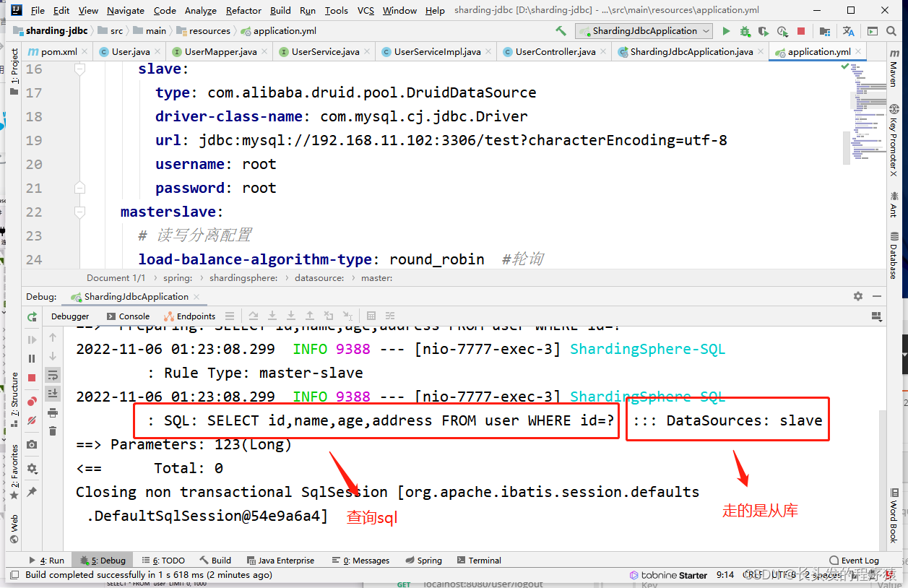The width and height of the screenshot is (908, 588).
Task: Toggle Mute Breakpoints in the debug toolbar
Action: point(31,420)
